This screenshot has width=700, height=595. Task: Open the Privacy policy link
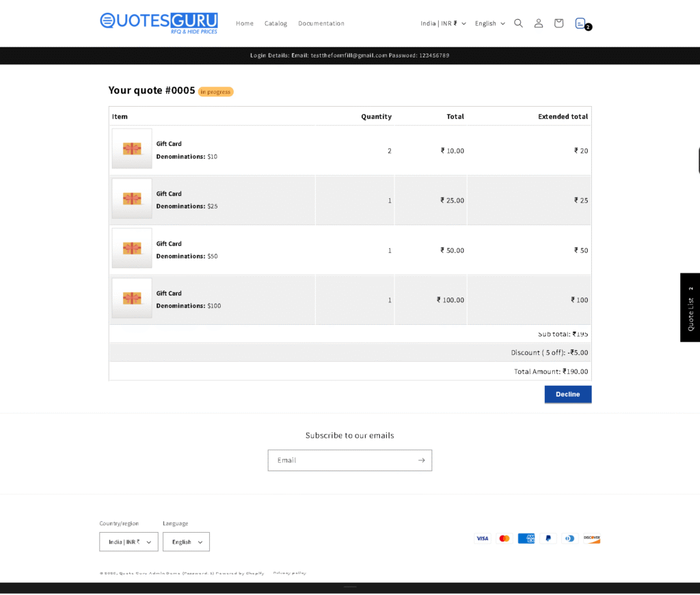pos(289,573)
